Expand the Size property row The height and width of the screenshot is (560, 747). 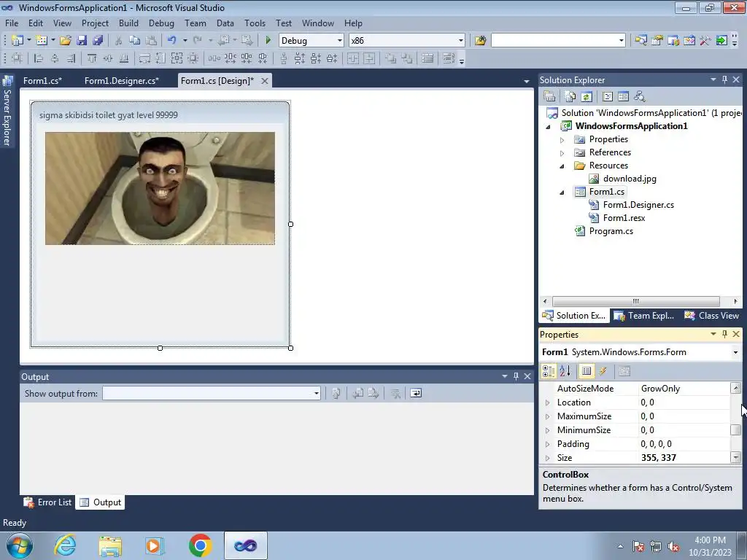point(547,458)
